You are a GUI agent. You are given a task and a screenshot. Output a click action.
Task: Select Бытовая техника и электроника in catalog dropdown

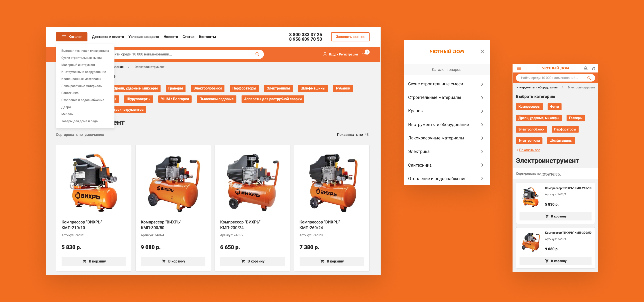[85, 51]
